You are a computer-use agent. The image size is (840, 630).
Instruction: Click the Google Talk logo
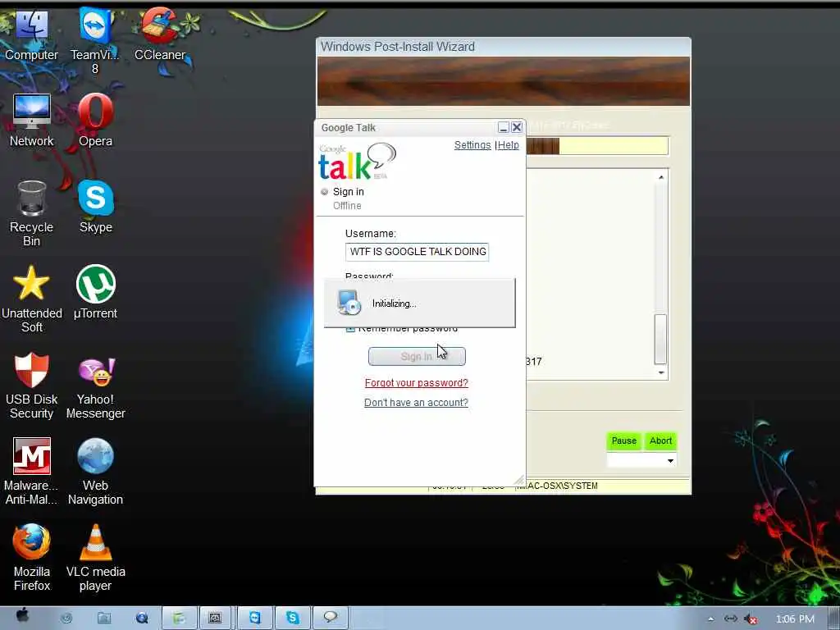(x=358, y=162)
